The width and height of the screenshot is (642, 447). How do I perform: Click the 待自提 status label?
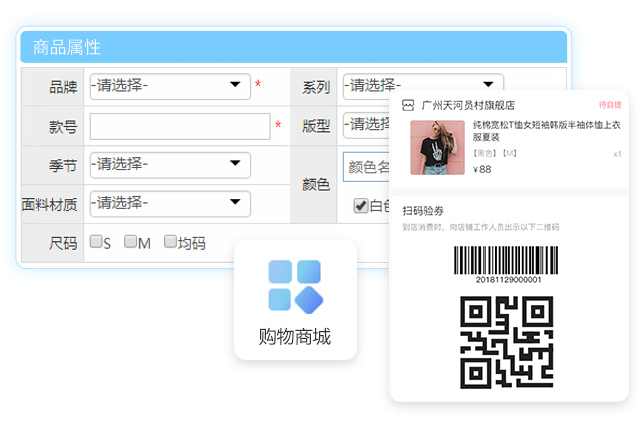point(609,105)
